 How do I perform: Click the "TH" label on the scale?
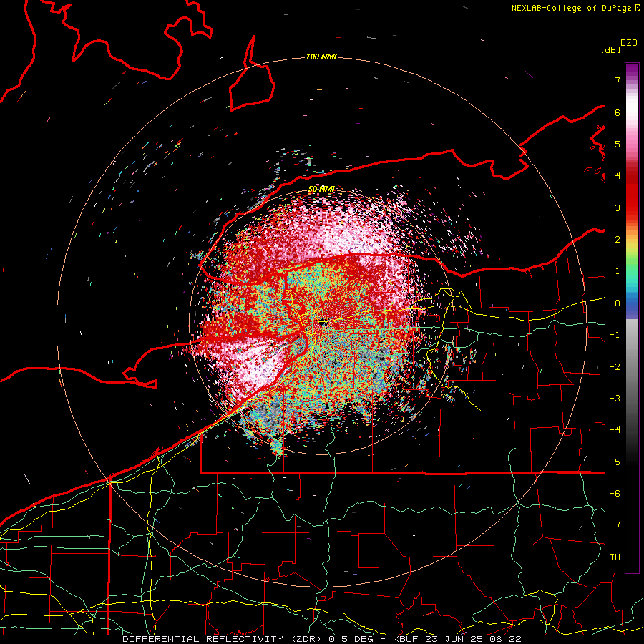coord(615,557)
